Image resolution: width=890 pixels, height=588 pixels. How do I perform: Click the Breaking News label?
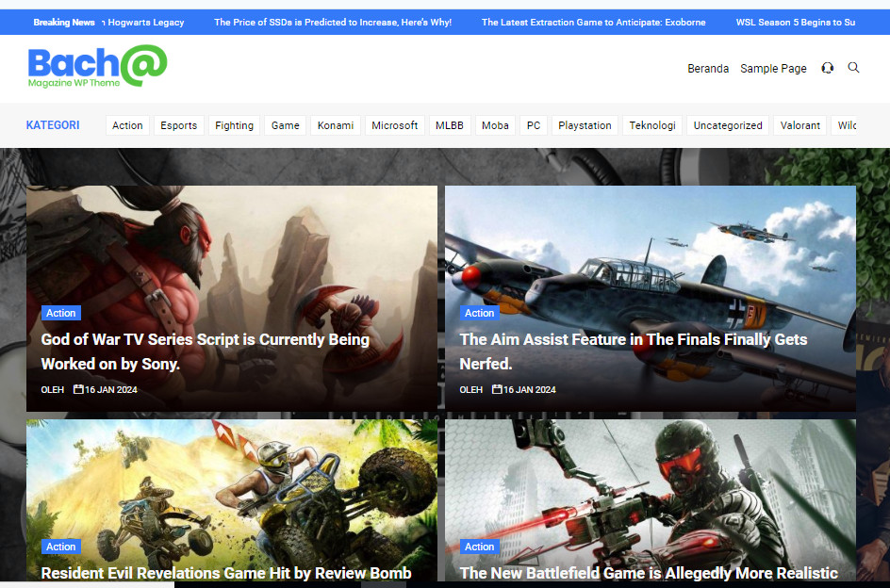click(x=63, y=22)
